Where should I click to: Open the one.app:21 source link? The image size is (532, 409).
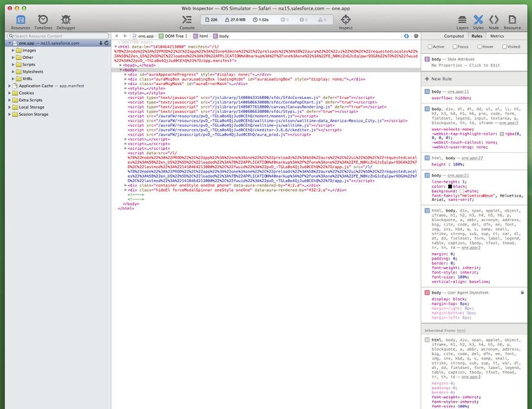click(x=458, y=175)
